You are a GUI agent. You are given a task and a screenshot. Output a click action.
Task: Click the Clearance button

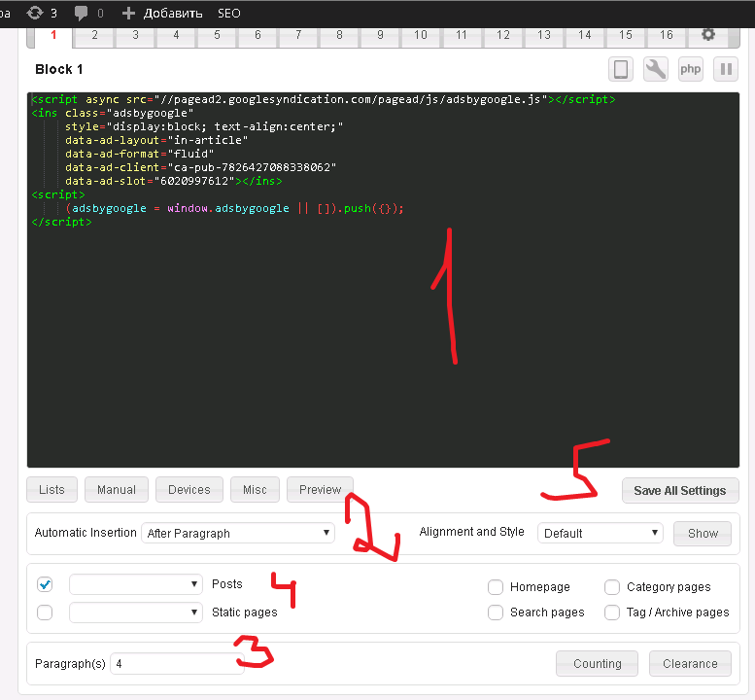click(690, 664)
